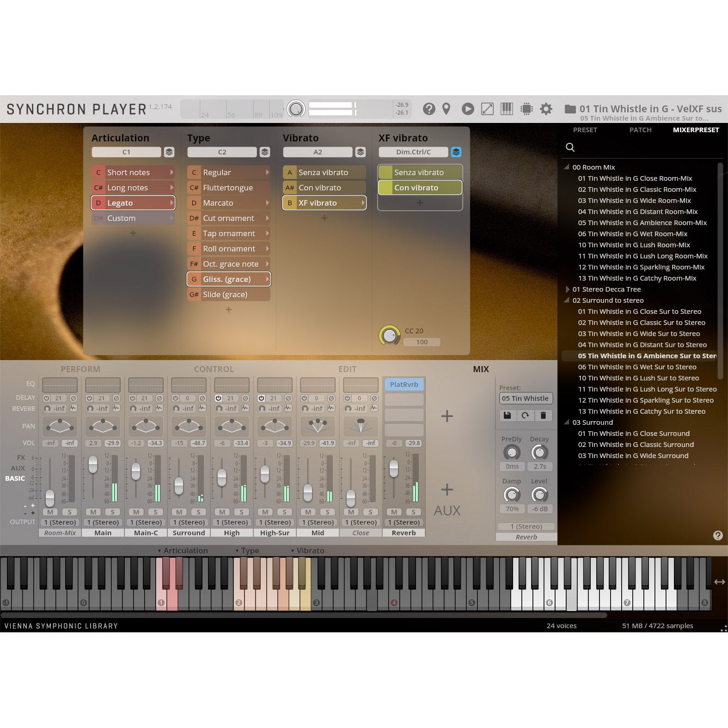Open the PERFORM tab
The image size is (728, 728).
click(80, 369)
